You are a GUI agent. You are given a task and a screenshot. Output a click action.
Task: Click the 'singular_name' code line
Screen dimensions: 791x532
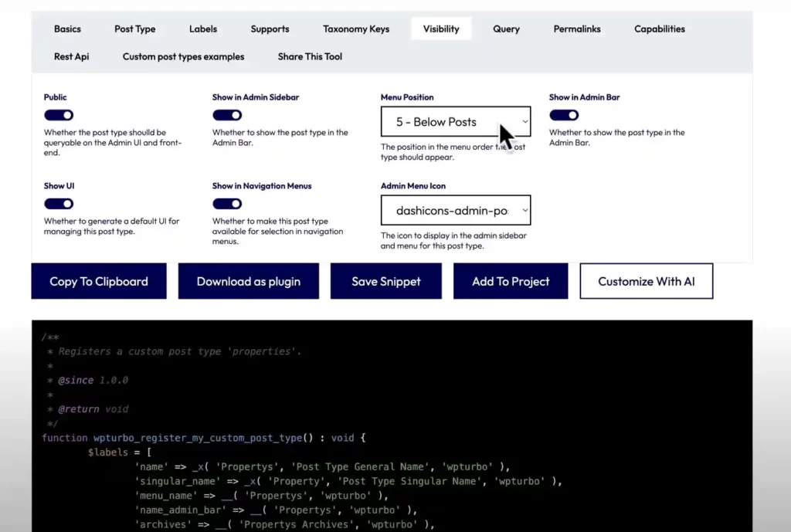click(x=348, y=481)
